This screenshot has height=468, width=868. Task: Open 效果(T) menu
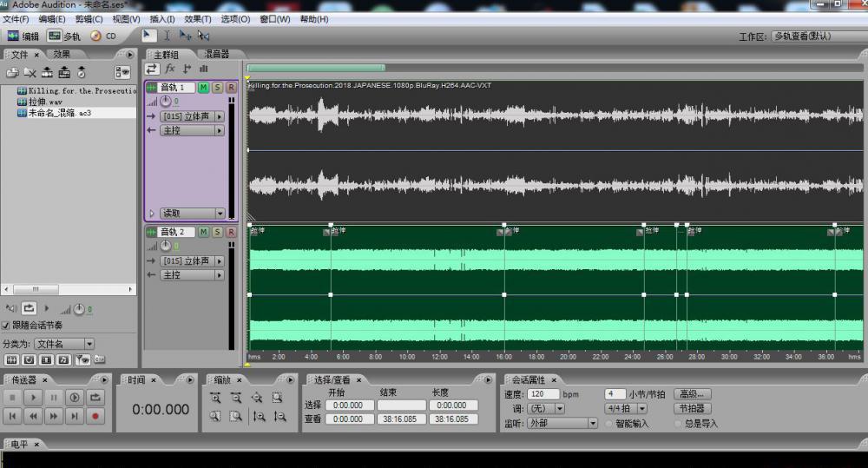(198, 19)
